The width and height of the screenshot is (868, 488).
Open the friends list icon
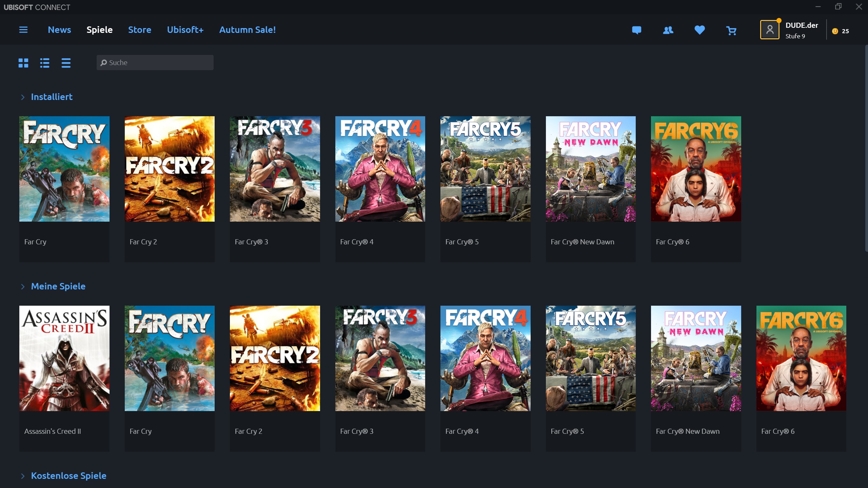(668, 30)
